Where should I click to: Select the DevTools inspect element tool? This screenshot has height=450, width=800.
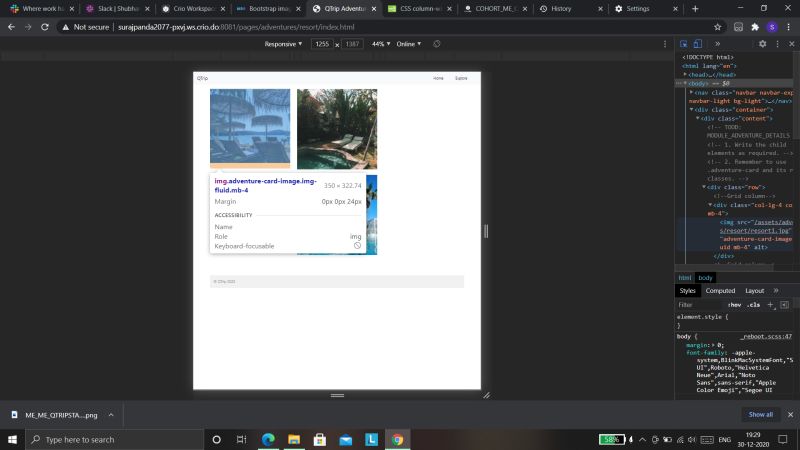click(x=684, y=44)
